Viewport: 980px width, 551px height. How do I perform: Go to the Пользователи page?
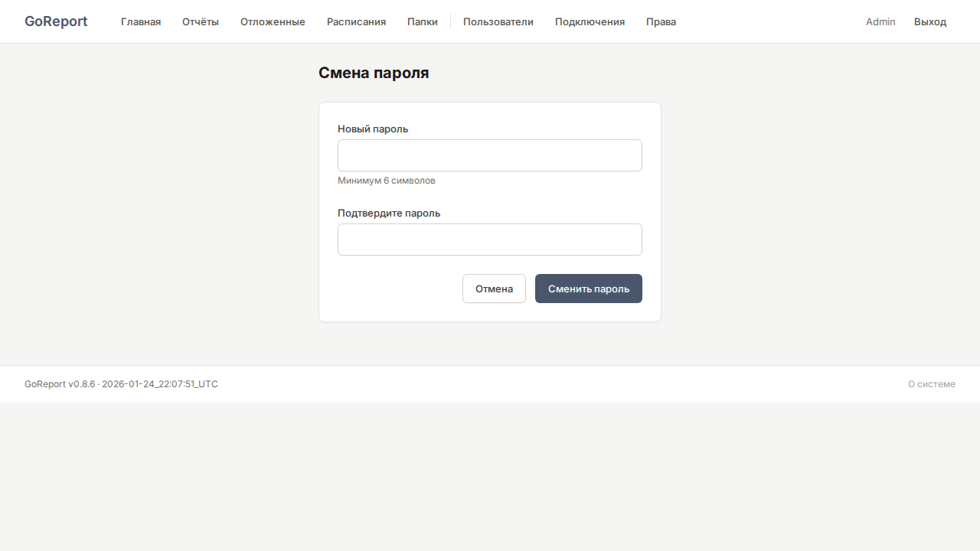pos(498,21)
